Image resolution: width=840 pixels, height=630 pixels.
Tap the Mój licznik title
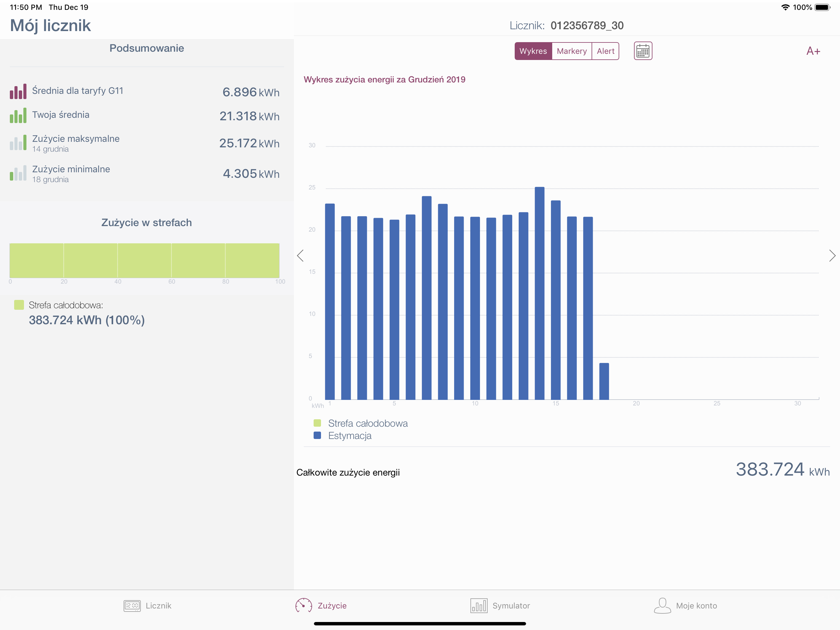(50, 26)
